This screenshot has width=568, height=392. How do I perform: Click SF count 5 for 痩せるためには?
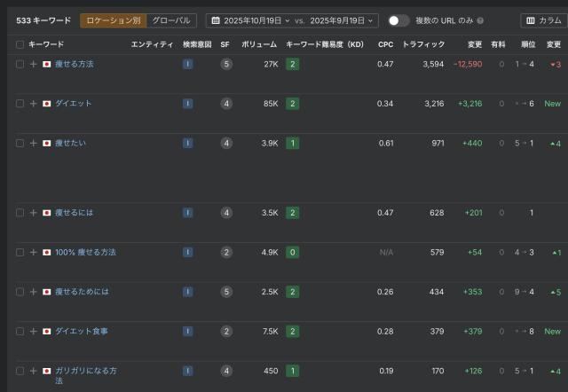(x=226, y=292)
